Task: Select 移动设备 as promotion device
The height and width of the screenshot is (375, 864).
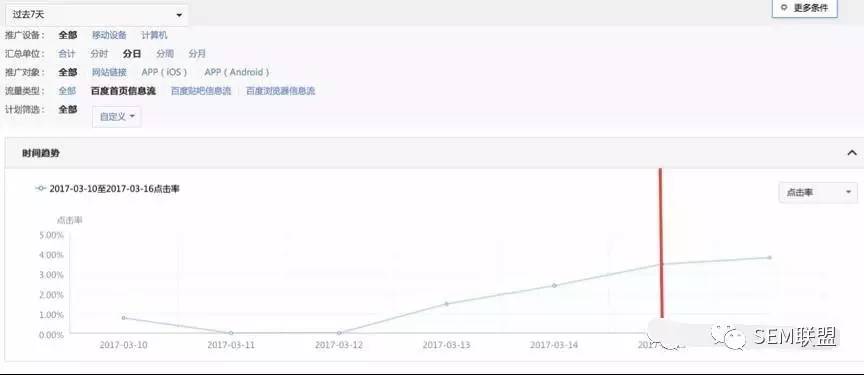Action: pyautogui.click(x=109, y=35)
